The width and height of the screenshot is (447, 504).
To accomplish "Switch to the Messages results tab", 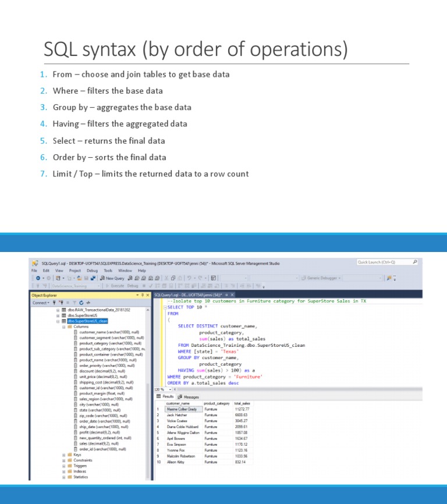I will coord(189,397).
